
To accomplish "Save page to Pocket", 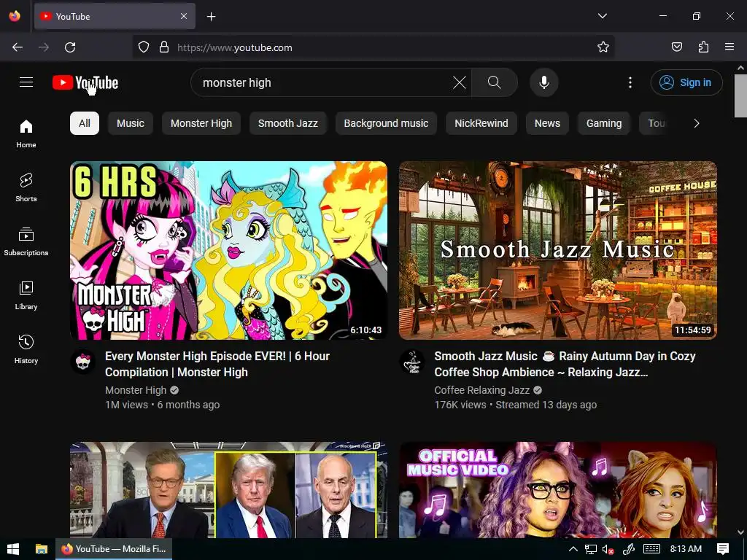I will [676, 47].
